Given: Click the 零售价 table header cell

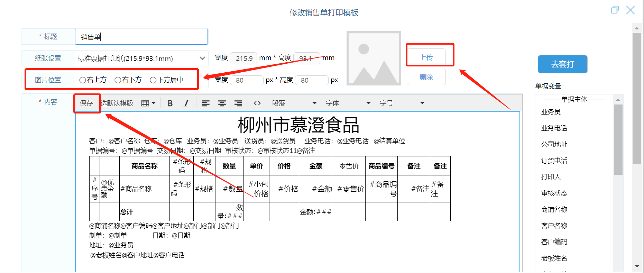Looking at the screenshot, I should (349, 166).
